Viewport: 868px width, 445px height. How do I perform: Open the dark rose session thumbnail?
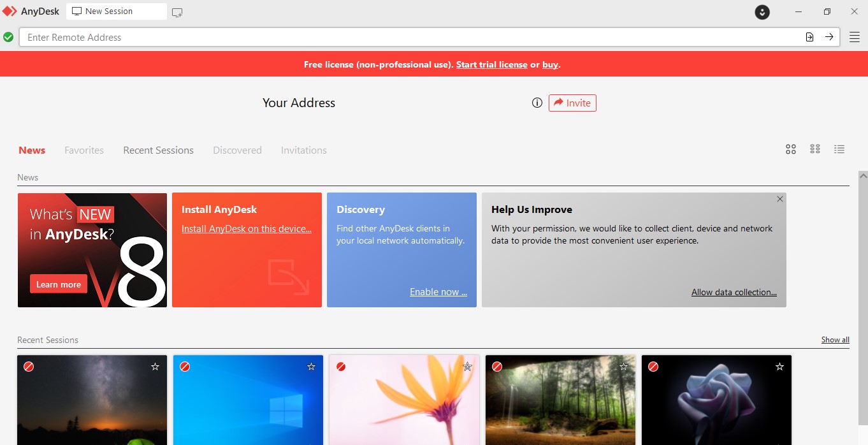click(x=716, y=400)
